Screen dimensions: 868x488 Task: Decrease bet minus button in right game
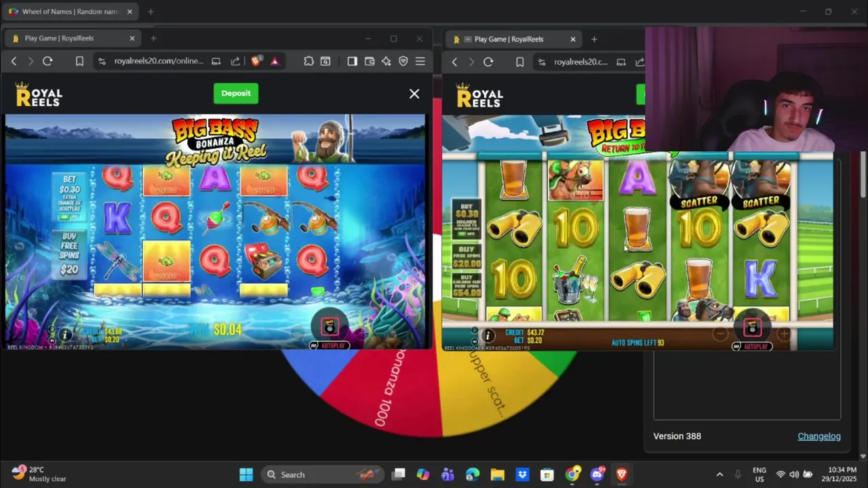[x=720, y=333]
